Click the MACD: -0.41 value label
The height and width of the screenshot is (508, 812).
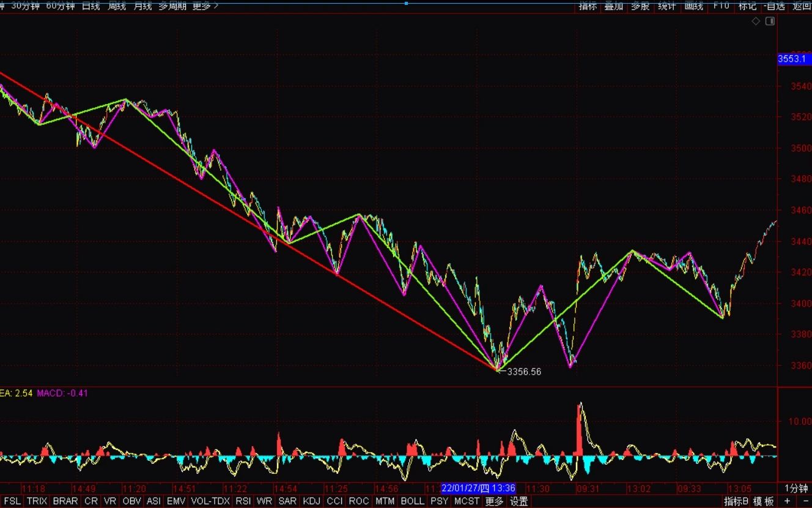(x=62, y=393)
